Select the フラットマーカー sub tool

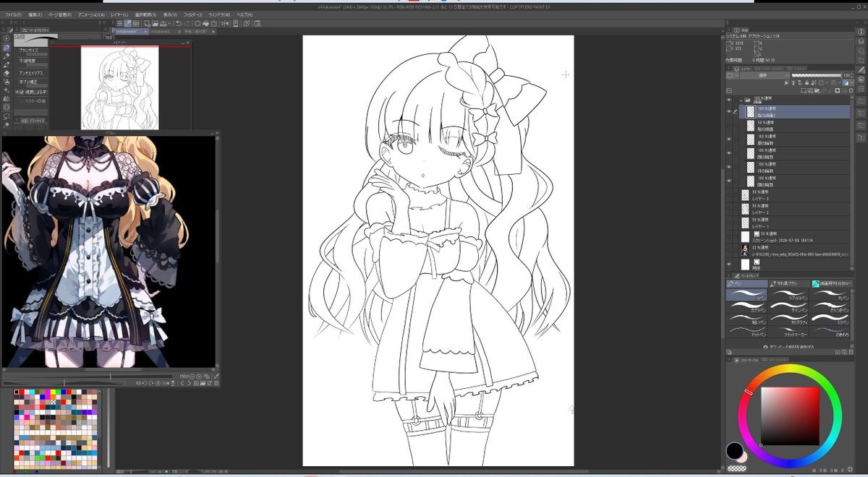tap(788, 331)
